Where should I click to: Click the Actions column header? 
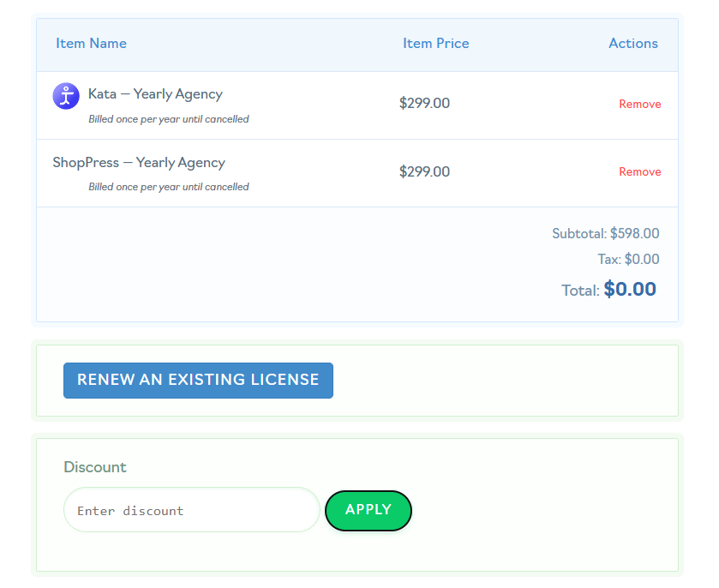[632, 43]
